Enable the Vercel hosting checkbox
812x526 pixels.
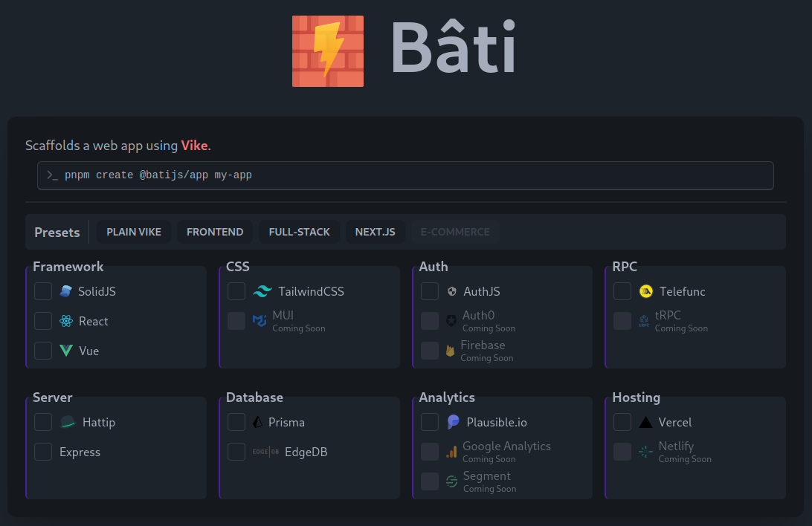[x=622, y=422]
